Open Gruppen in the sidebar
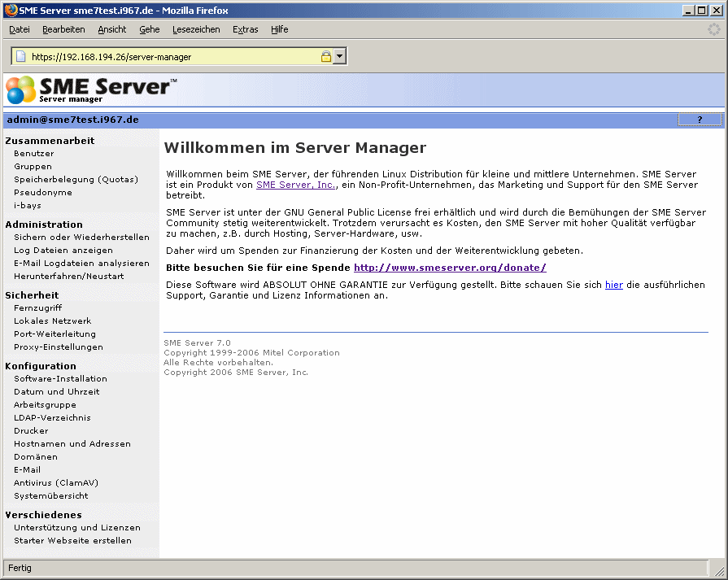This screenshot has height=580, width=728. (33, 166)
